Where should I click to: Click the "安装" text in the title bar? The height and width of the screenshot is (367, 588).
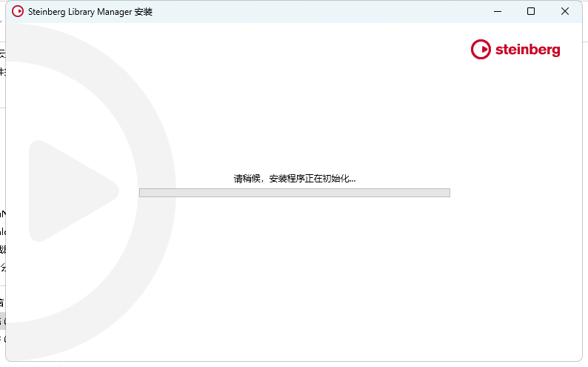point(143,12)
